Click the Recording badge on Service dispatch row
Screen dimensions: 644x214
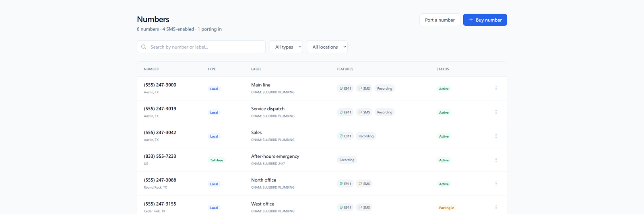point(385,112)
